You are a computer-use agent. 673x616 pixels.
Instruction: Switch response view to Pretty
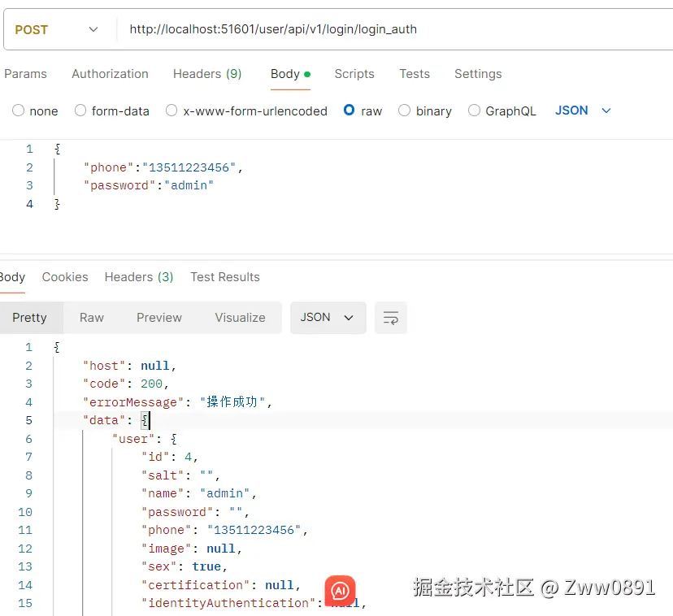point(29,318)
